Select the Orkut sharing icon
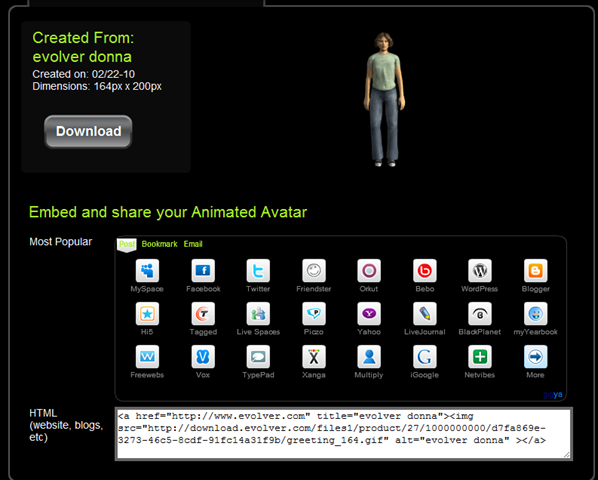This screenshot has width=598, height=480. (369, 271)
